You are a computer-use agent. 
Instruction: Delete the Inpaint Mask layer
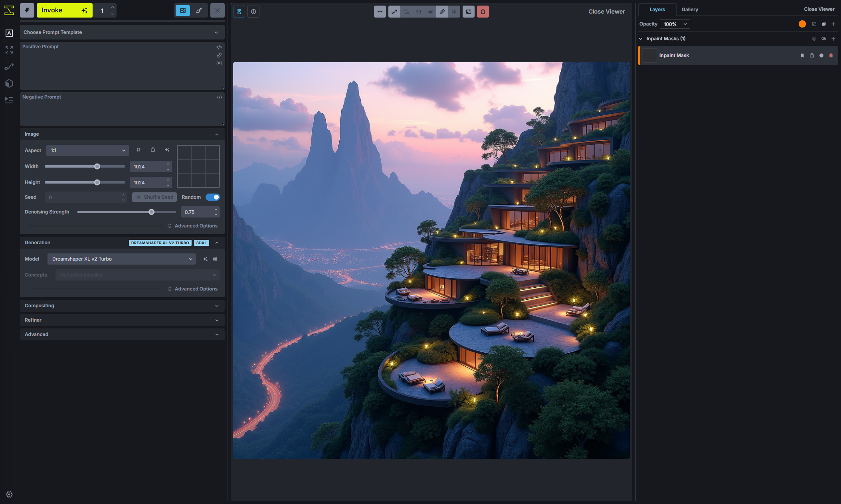(831, 55)
